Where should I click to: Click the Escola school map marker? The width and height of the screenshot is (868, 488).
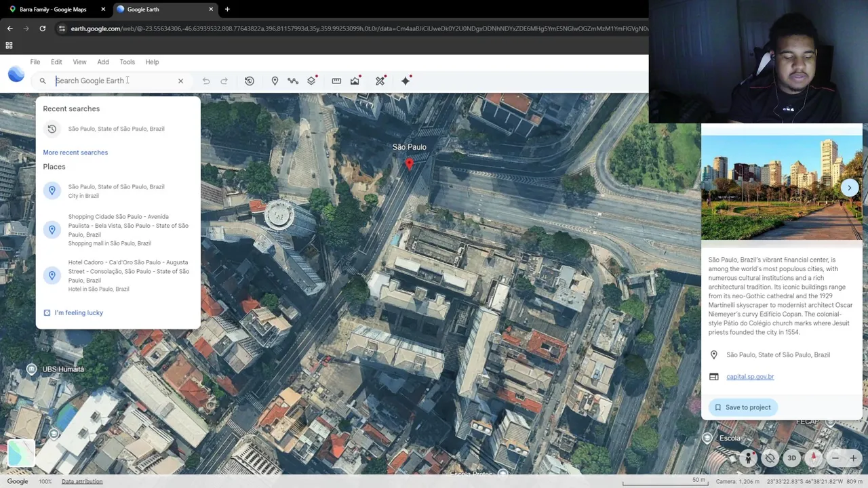707,438
